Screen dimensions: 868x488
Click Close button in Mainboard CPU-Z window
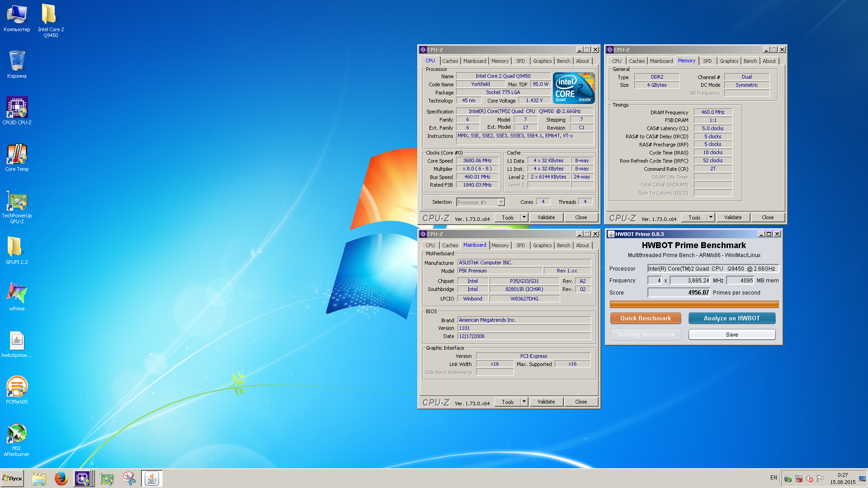point(581,402)
